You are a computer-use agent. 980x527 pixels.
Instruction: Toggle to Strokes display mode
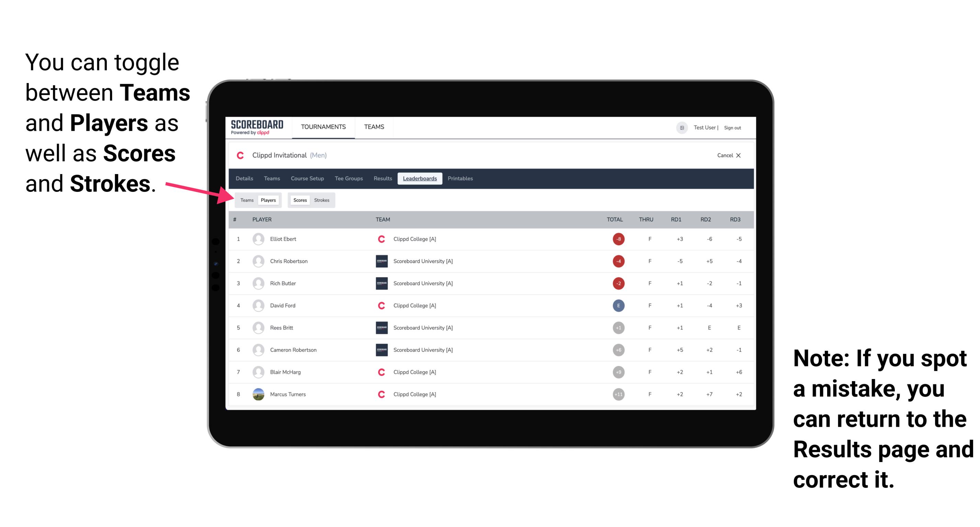(x=322, y=200)
